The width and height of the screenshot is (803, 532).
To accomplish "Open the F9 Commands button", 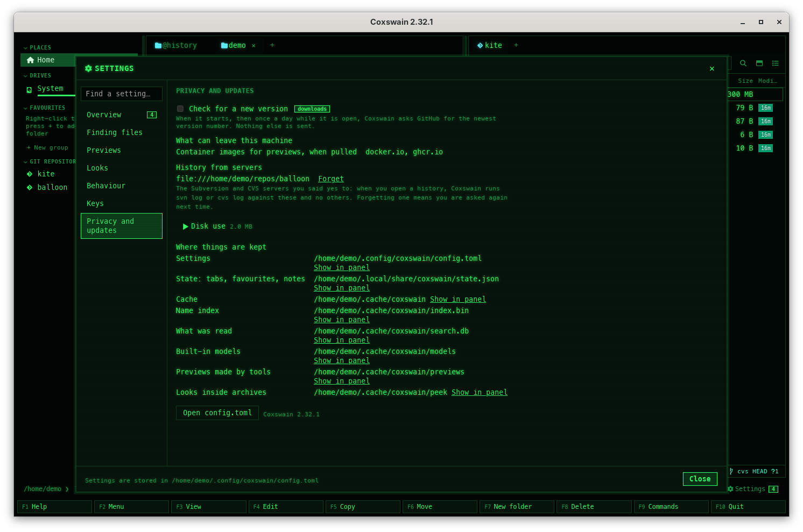I will [x=671, y=507].
